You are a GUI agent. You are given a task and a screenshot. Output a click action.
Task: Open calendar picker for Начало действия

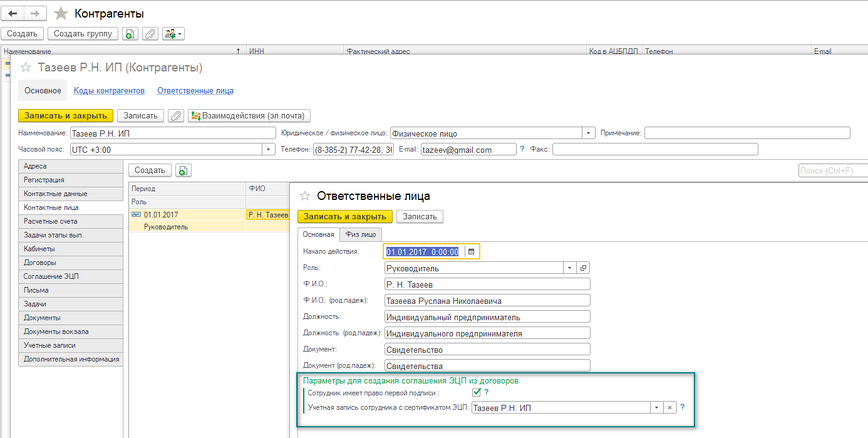point(472,251)
